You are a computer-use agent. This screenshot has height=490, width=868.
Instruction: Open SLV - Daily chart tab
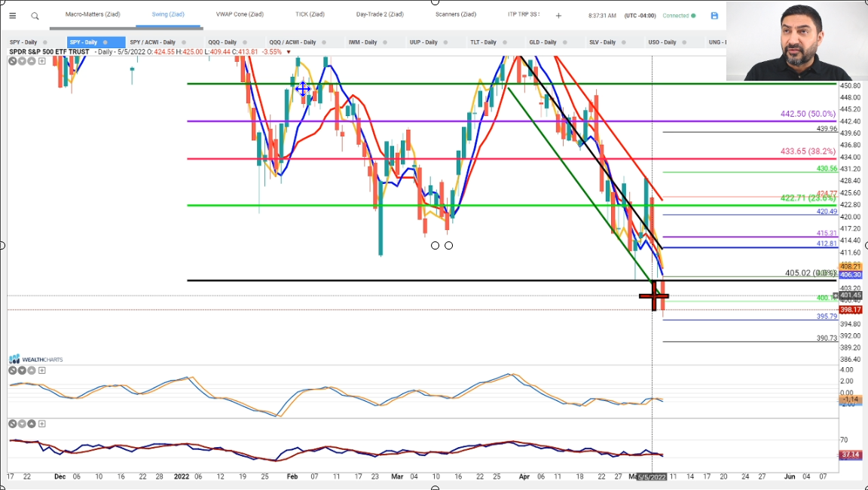point(602,42)
